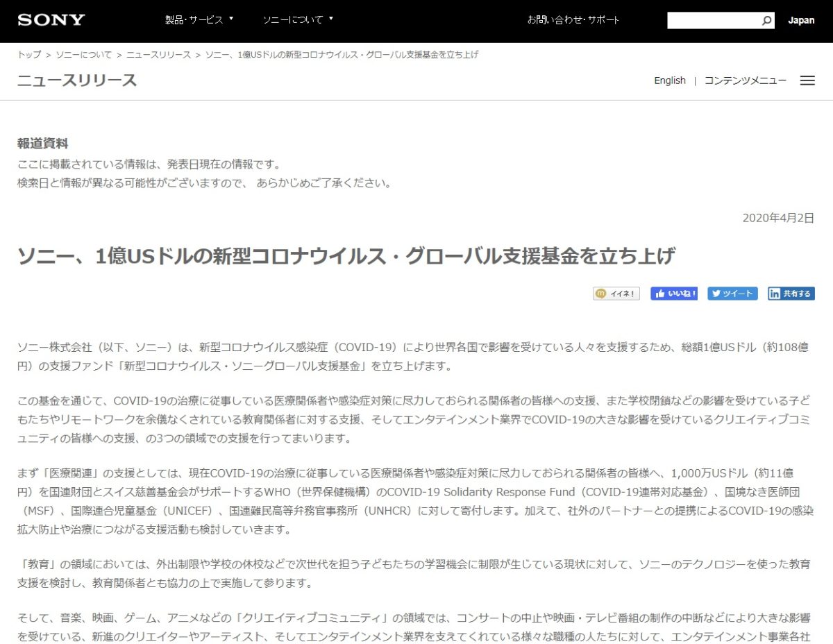Click the current page title in breadcrumb
833x644 pixels.
point(342,55)
